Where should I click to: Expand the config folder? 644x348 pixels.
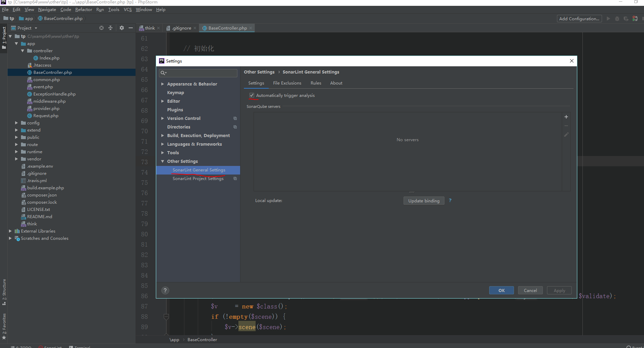[x=16, y=123]
